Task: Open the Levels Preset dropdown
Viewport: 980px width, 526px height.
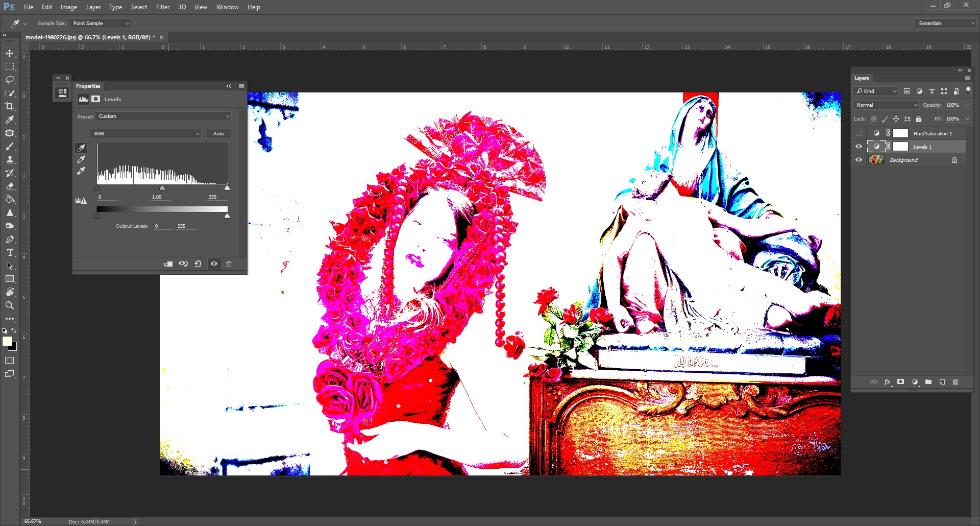Action: [x=163, y=116]
